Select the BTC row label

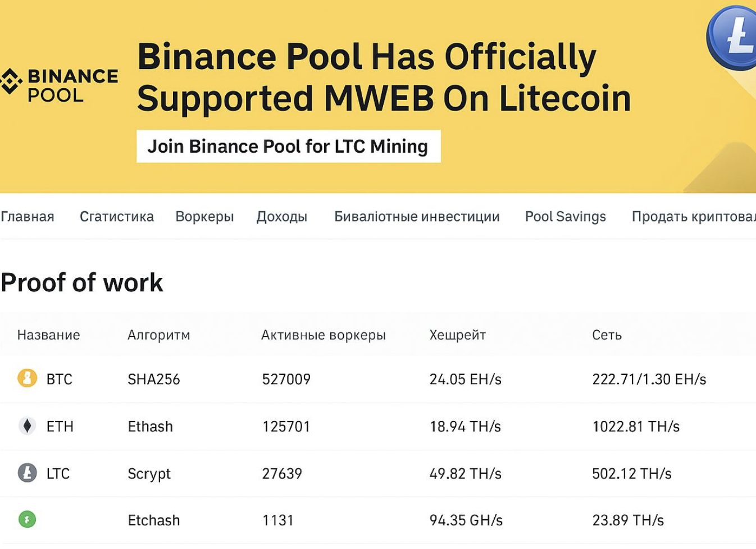pyautogui.click(x=60, y=379)
